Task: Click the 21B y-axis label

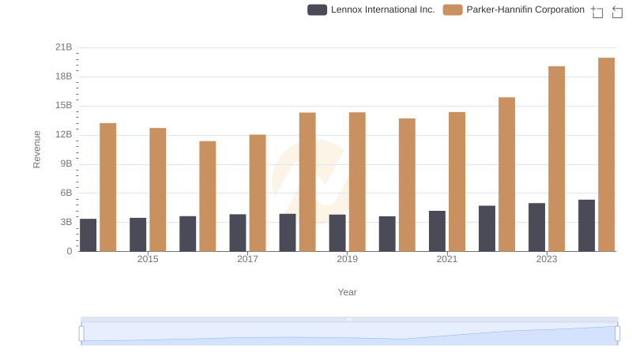Action: tap(64, 47)
